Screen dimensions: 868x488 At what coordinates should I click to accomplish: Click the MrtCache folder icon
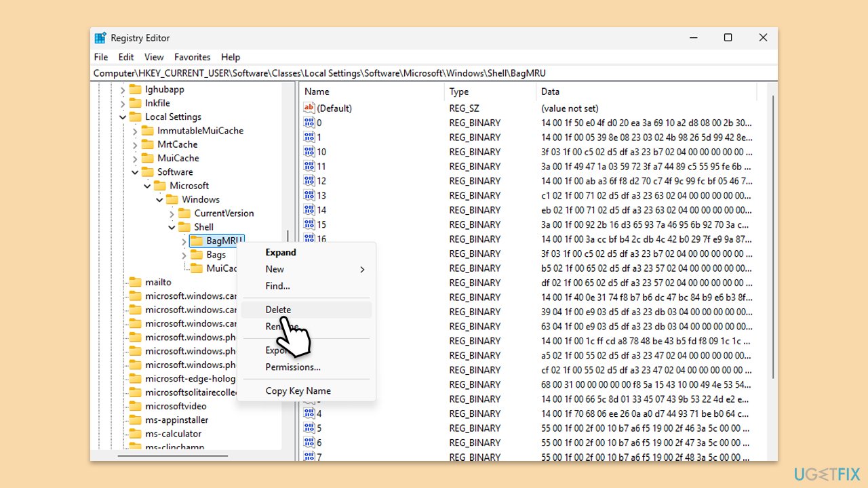point(148,144)
